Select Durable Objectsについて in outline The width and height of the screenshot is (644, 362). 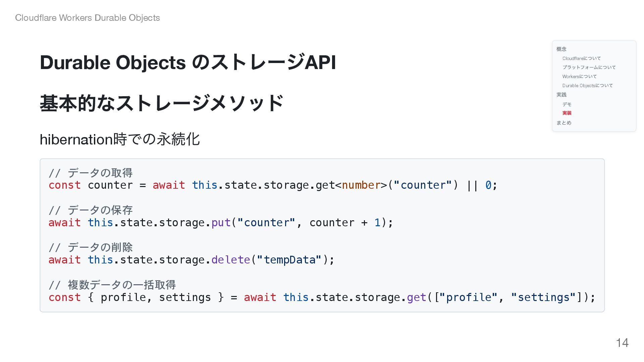coord(587,85)
